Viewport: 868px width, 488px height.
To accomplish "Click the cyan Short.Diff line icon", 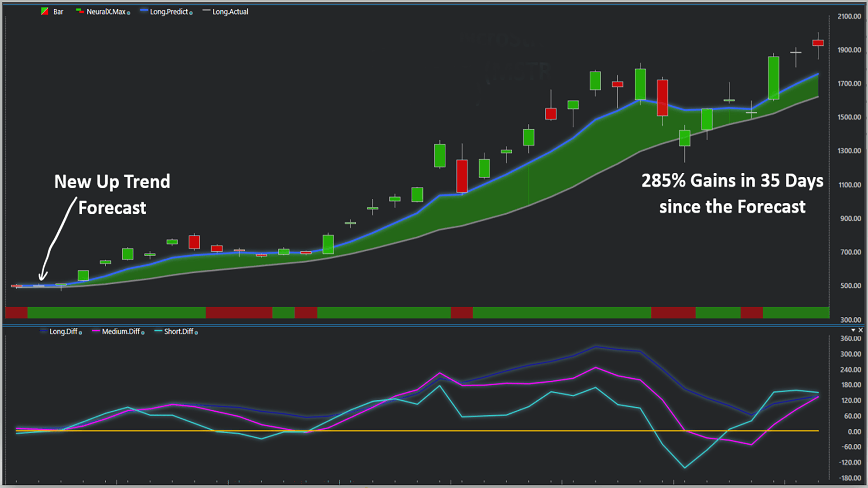I will [x=158, y=331].
